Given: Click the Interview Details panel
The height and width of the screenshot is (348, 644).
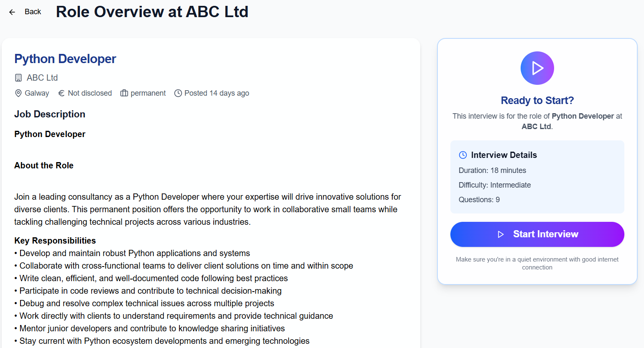Looking at the screenshot, I should click(537, 176).
